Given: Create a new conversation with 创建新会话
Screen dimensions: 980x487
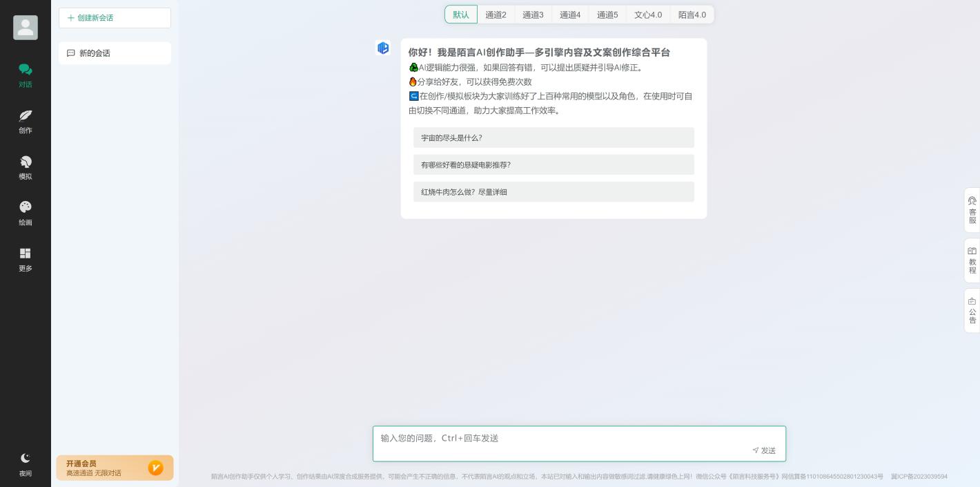Looking at the screenshot, I should [115, 18].
